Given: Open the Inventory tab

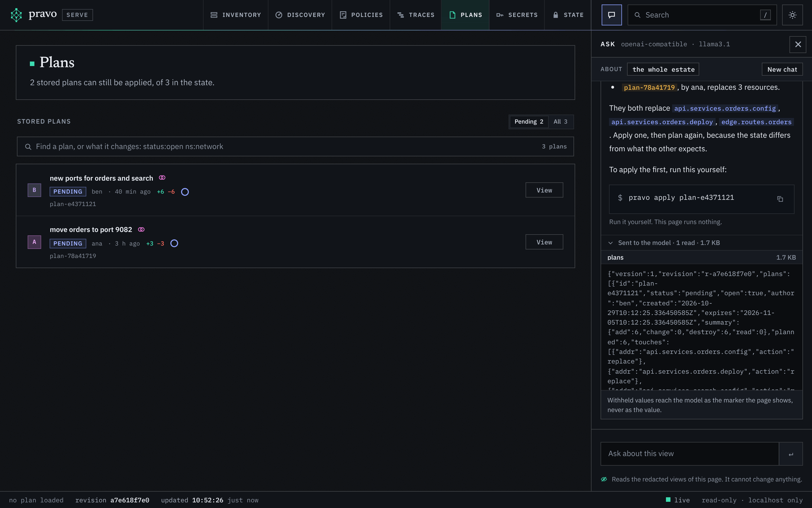Looking at the screenshot, I should point(235,15).
